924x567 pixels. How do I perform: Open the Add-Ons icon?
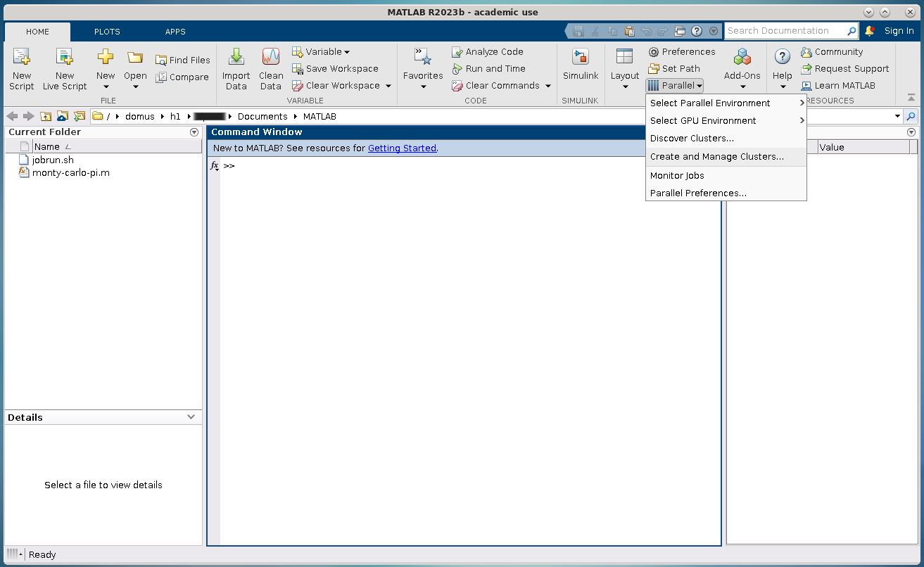point(742,58)
